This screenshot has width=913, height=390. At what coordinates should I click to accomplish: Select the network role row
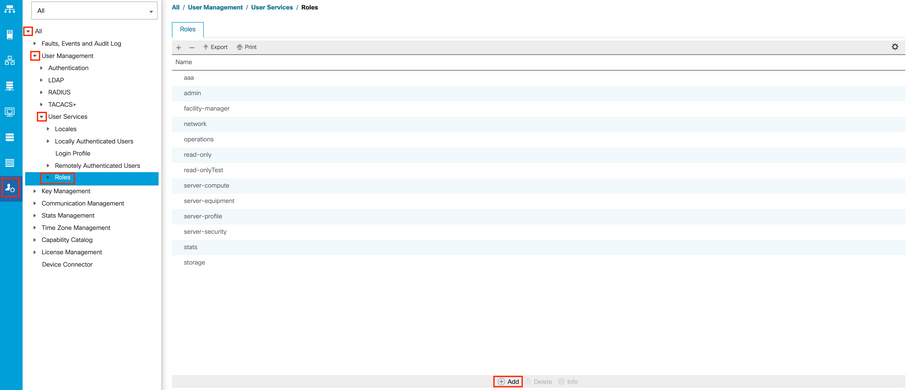click(539, 124)
